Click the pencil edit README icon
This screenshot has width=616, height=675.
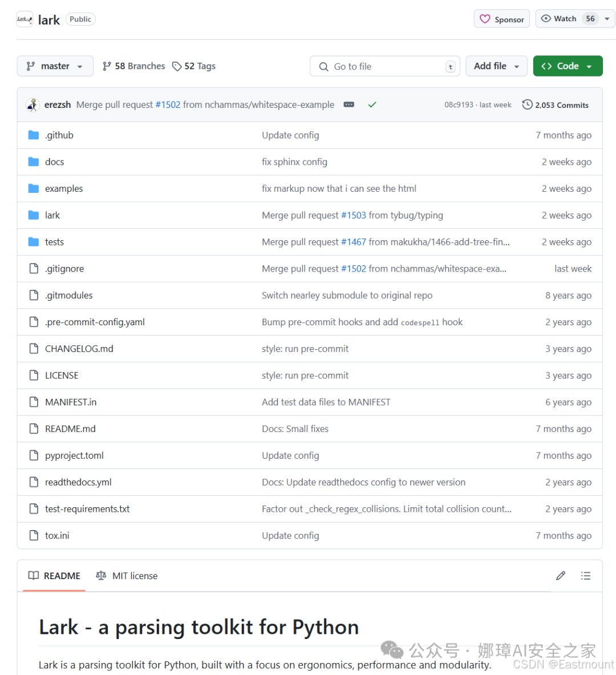pyautogui.click(x=561, y=576)
